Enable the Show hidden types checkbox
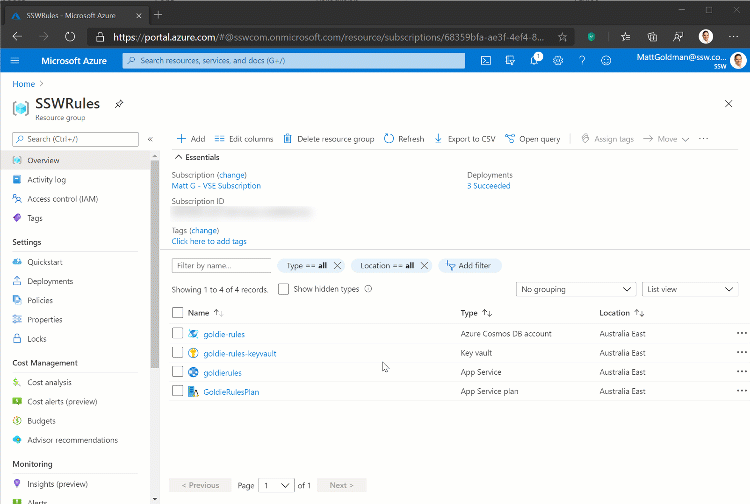 coord(284,289)
